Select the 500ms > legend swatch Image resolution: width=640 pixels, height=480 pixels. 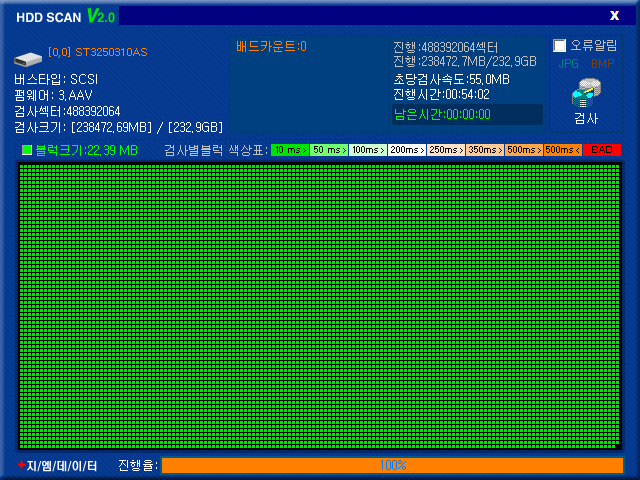pyautogui.click(x=524, y=150)
